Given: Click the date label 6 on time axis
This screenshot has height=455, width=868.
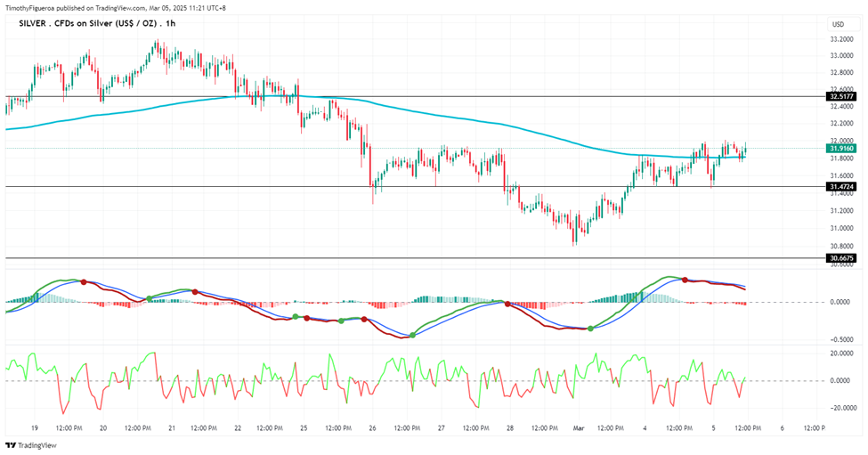Looking at the screenshot, I should coord(782,428).
